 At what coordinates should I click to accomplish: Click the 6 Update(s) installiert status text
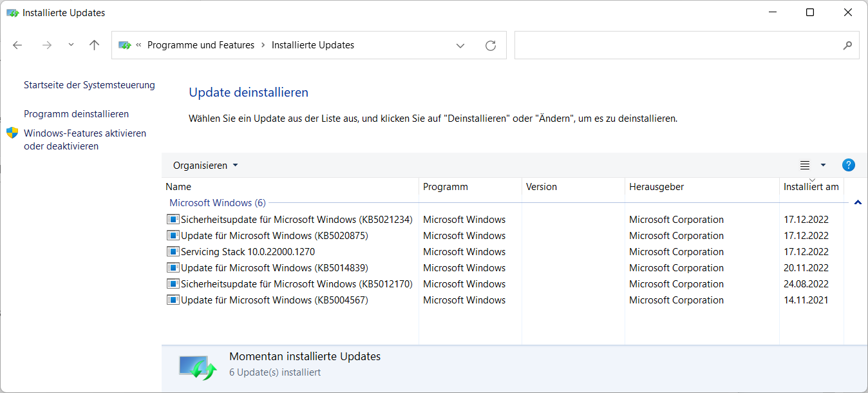[x=275, y=372]
